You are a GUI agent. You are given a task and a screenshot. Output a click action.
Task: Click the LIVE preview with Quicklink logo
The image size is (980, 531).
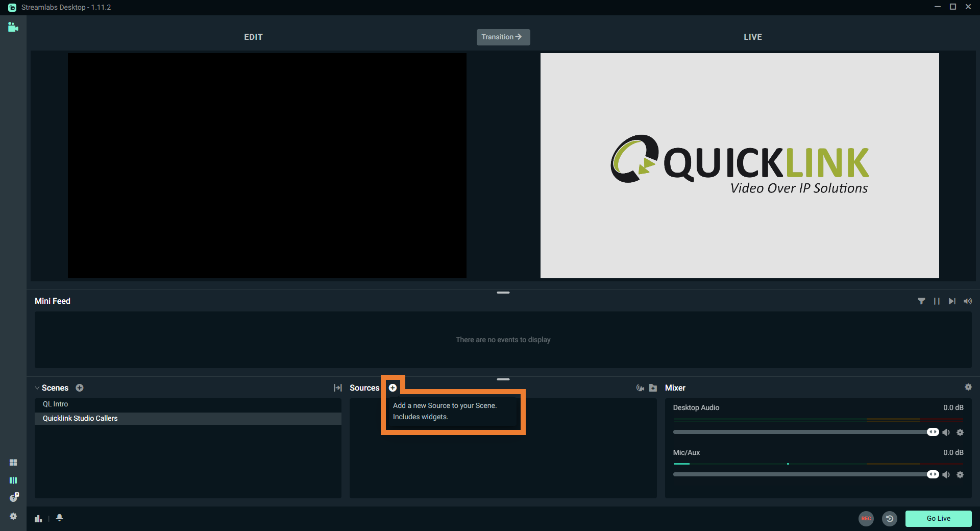(740, 165)
